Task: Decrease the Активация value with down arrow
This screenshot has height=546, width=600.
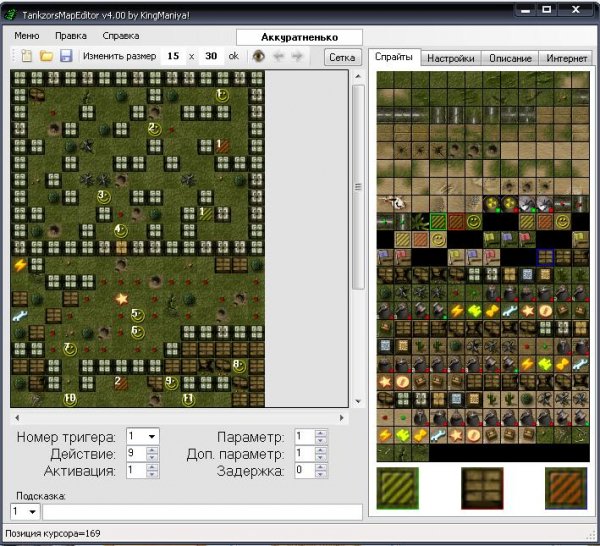Action: click(x=152, y=474)
